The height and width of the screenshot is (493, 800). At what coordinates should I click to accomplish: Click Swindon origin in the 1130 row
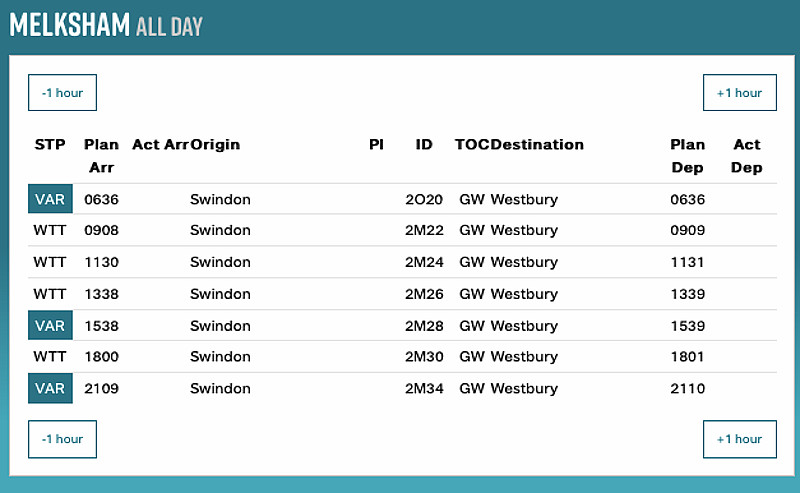pos(220,263)
